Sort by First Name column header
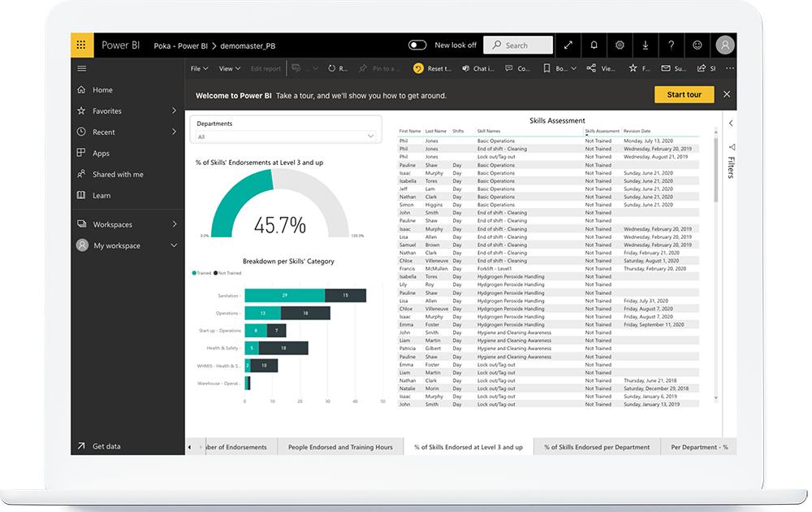This screenshot has height=512, width=812. (409, 131)
